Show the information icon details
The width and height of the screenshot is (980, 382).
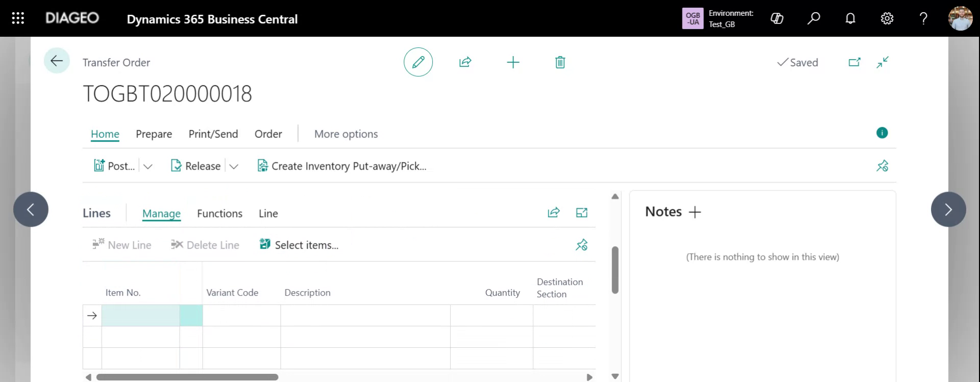pos(882,133)
